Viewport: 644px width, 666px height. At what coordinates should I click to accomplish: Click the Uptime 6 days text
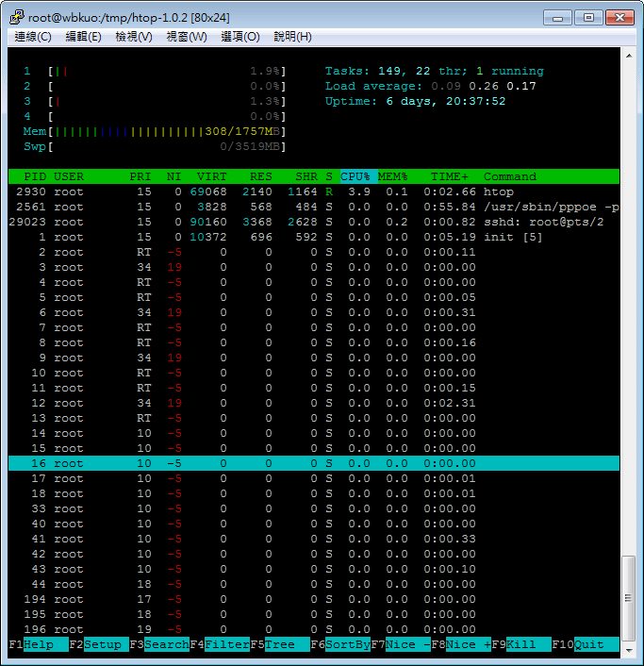tap(415, 102)
